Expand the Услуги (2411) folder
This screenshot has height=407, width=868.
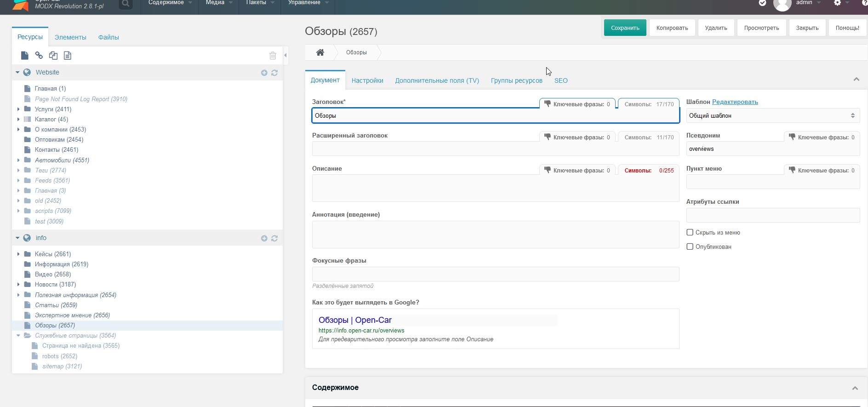[x=18, y=109]
